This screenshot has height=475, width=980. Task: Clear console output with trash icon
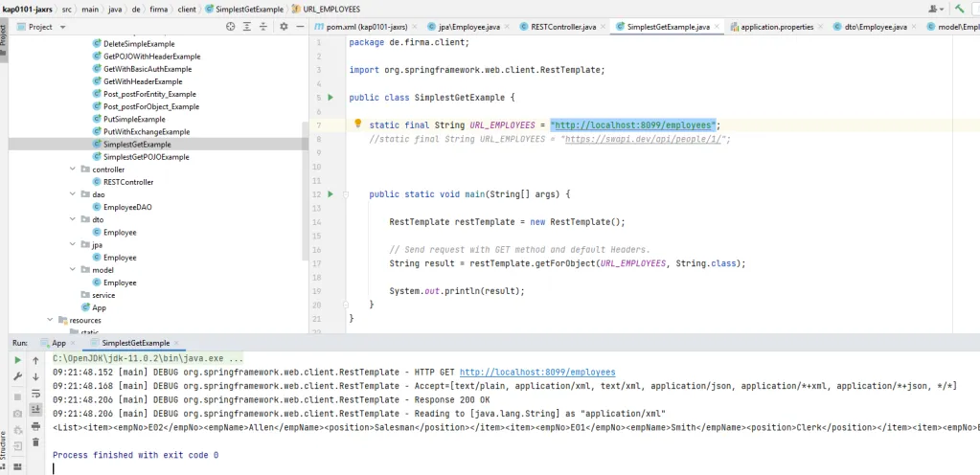[x=35, y=442]
